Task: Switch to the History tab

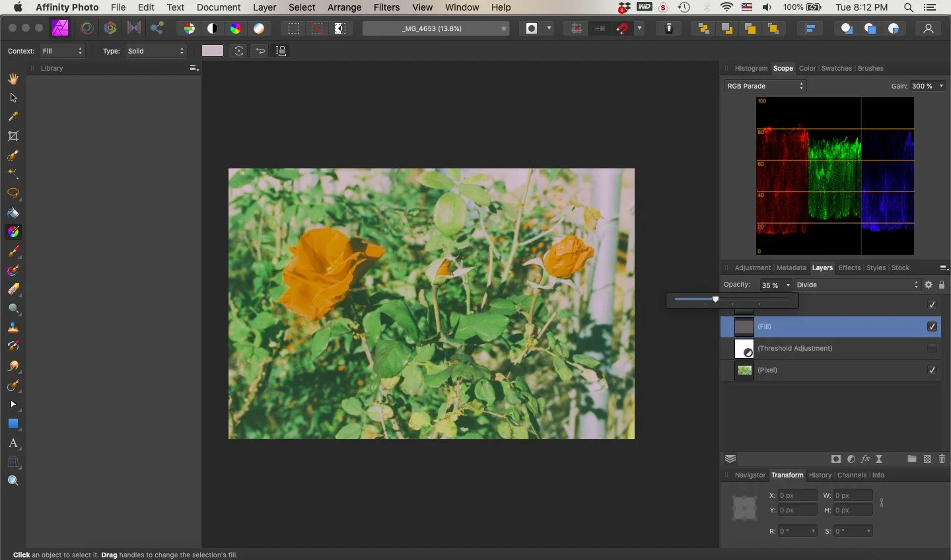Action: (x=820, y=475)
